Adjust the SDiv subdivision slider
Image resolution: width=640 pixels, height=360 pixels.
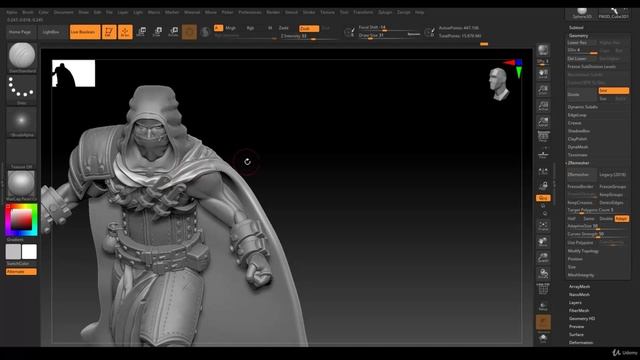582,51
